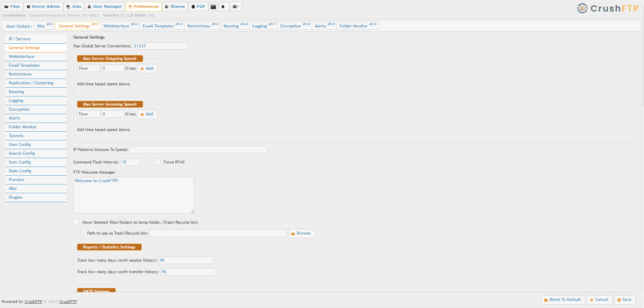Image resolution: width=644 pixels, height=308 pixels.
Task: Click FTP Welcome Message textarea
Action: [x=134, y=195]
